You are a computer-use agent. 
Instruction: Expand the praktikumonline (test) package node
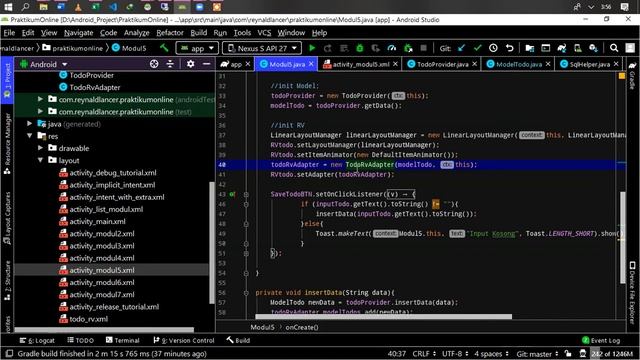(40, 111)
